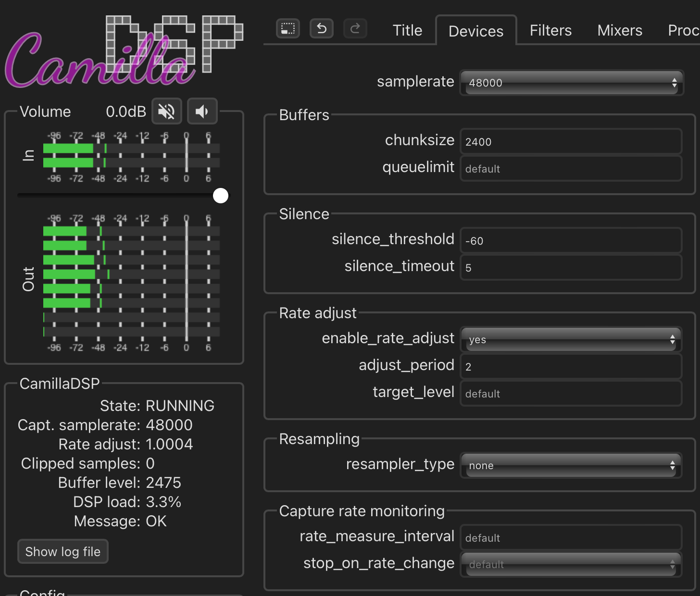The width and height of the screenshot is (700, 596).
Task: Click the 0.0dB volume readout
Action: 126,112
